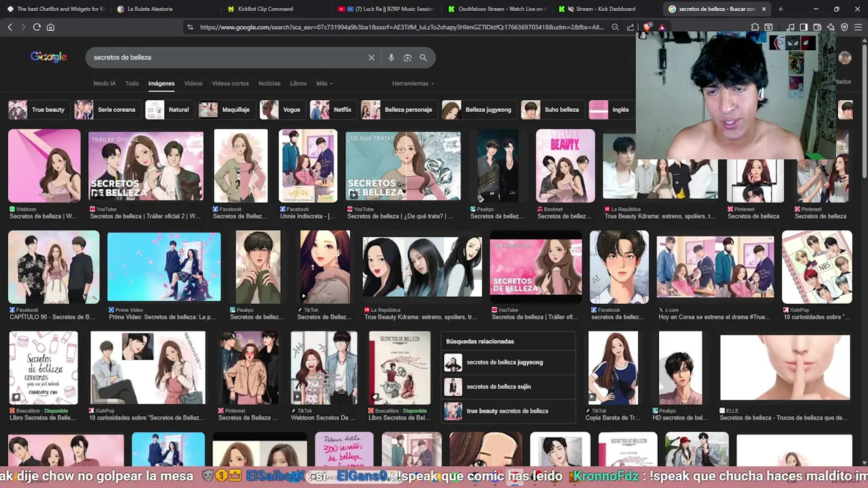The image size is (868, 488).
Task: Filter images by True beauty chip
Action: pyautogui.click(x=39, y=110)
